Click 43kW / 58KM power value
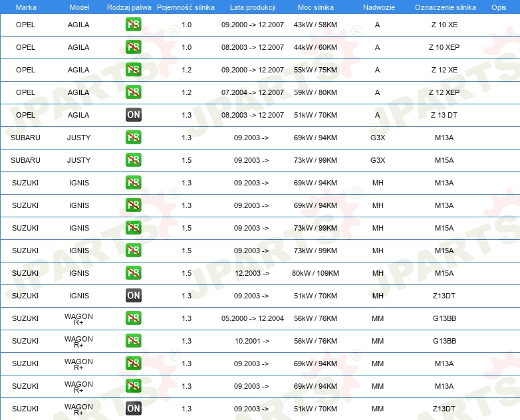The height and width of the screenshot is (420, 520). [x=315, y=25]
